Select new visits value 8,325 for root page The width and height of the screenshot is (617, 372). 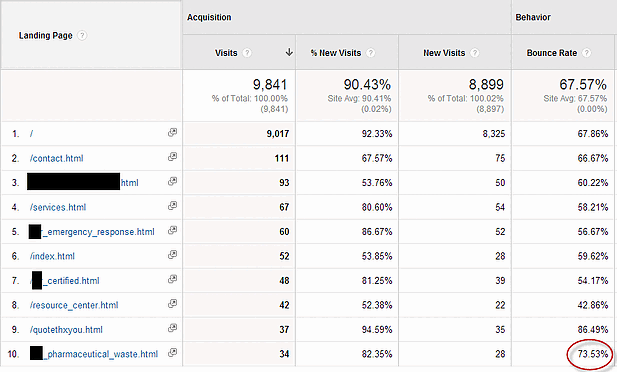(x=494, y=134)
